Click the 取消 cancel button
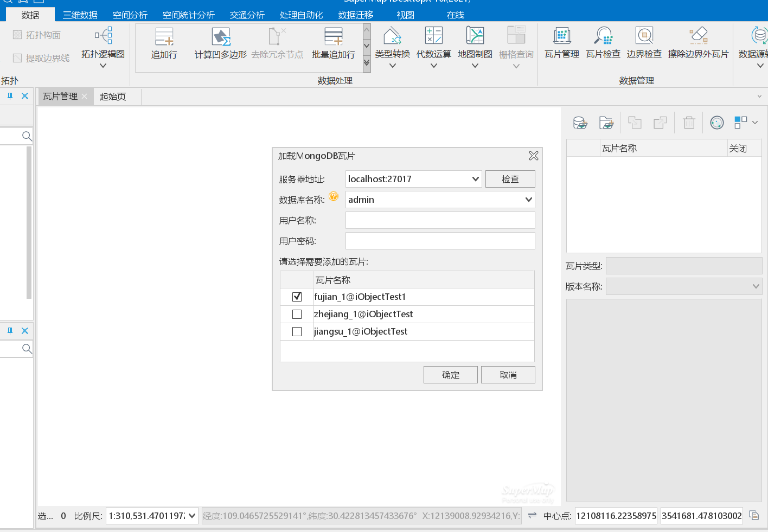 tap(508, 375)
